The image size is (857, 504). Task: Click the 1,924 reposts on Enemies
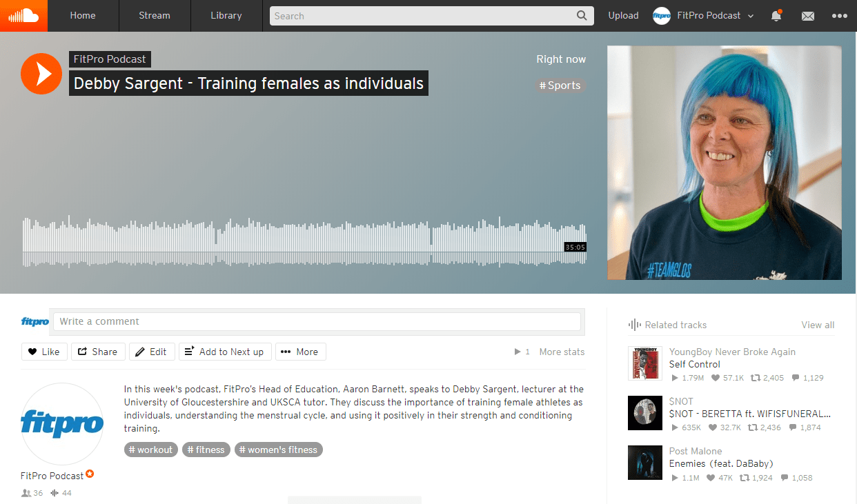(757, 477)
